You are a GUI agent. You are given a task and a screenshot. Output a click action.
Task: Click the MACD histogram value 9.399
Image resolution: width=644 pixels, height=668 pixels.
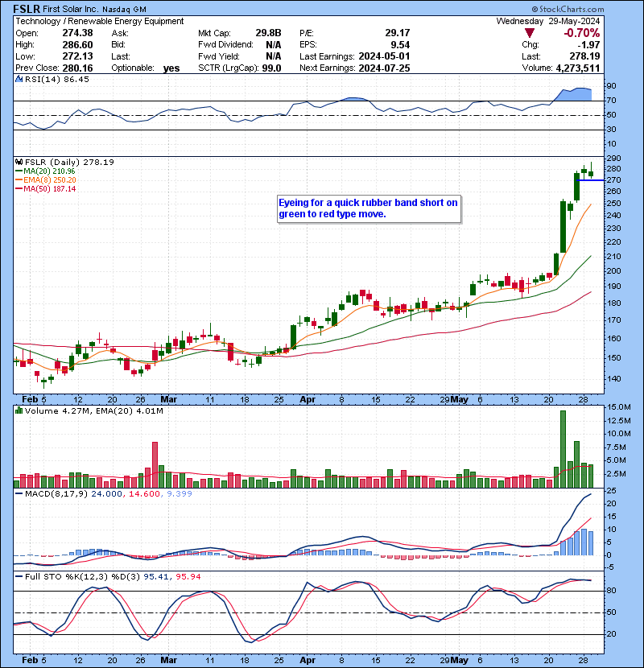pyautogui.click(x=179, y=494)
